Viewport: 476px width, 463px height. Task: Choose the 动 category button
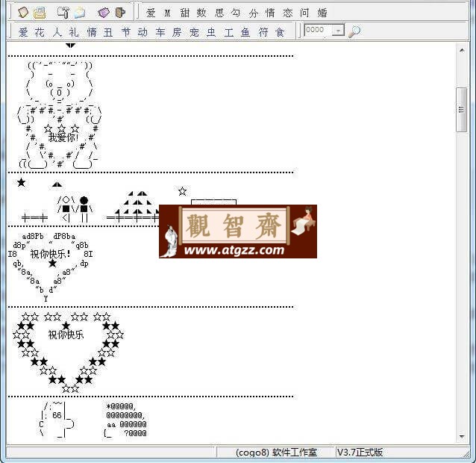coord(143,31)
